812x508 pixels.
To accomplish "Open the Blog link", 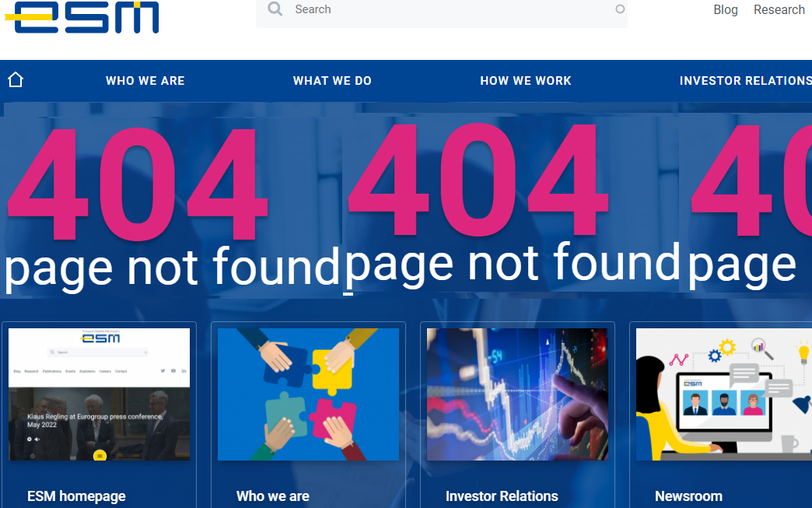I will (x=726, y=10).
